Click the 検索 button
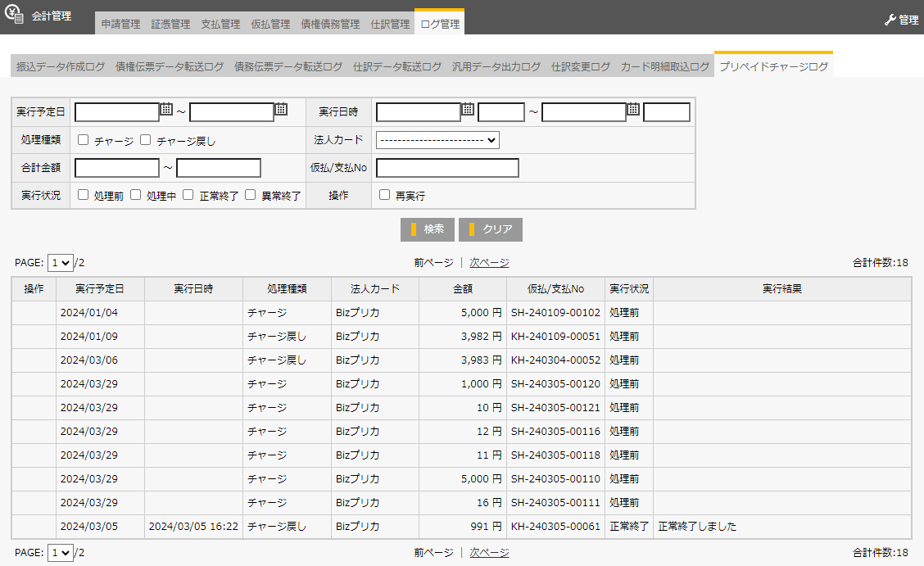 pyautogui.click(x=428, y=229)
